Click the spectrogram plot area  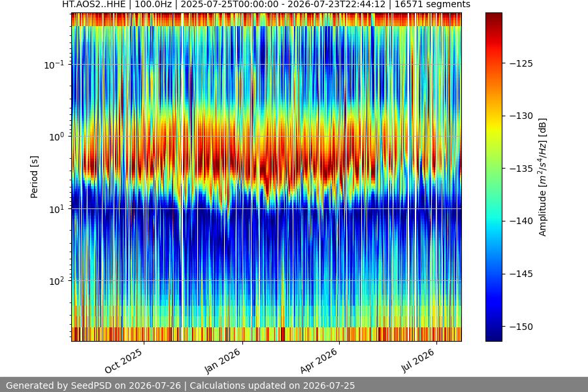pos(267,177)
